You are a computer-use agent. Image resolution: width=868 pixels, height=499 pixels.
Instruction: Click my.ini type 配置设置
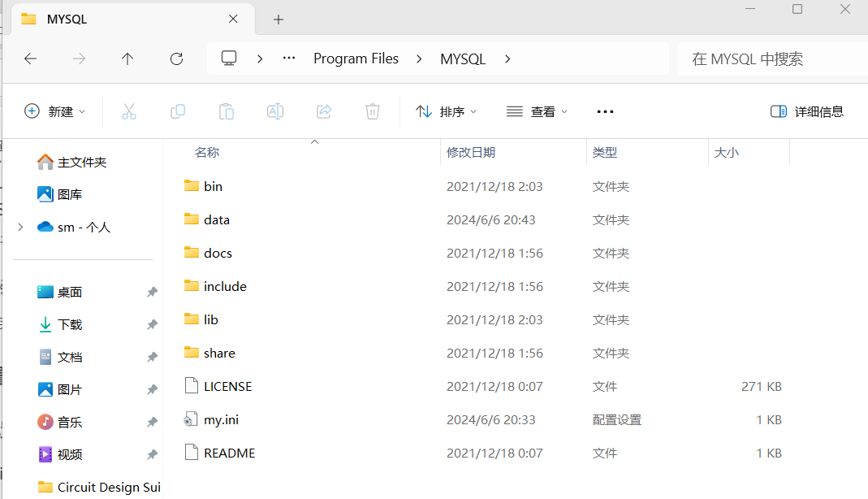(x=616, y=420)
